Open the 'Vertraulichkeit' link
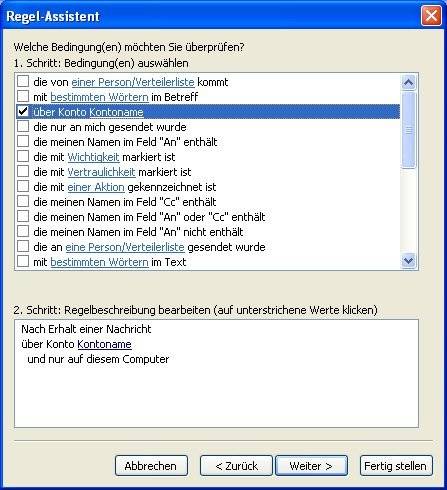The width and height of the screenshot is (447, 490). [x=101, y=172]
